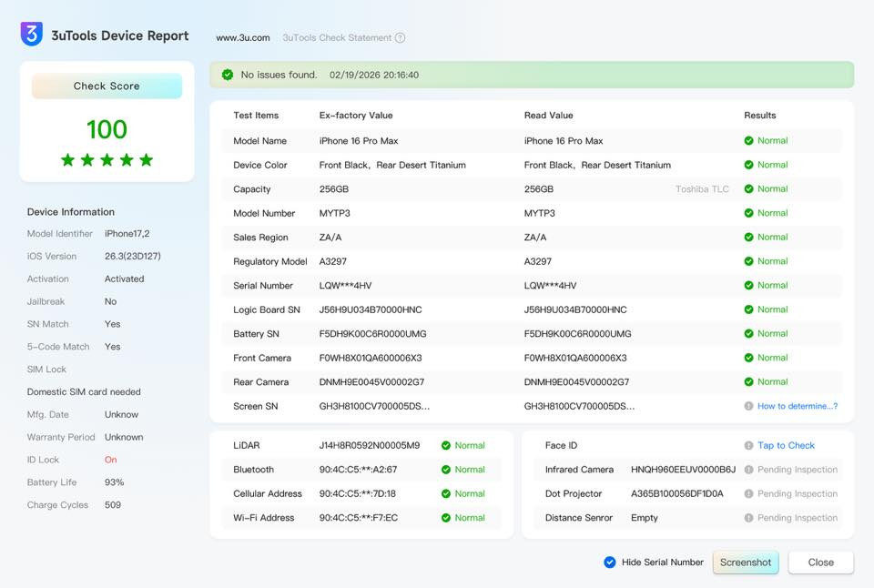The width and height of the screenshot is (874, 588).
Task: Open the www.3u.com website link
Action: click(x=242, y=38)
